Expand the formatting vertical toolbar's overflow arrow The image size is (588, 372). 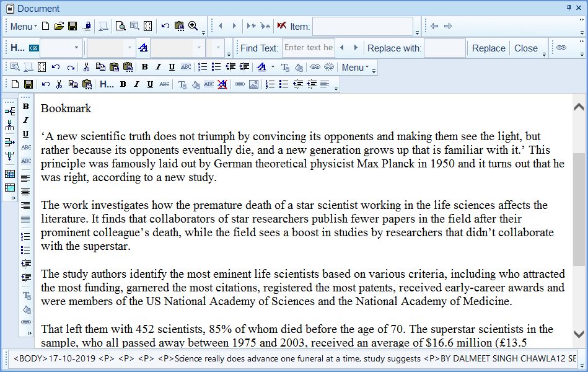29,333
